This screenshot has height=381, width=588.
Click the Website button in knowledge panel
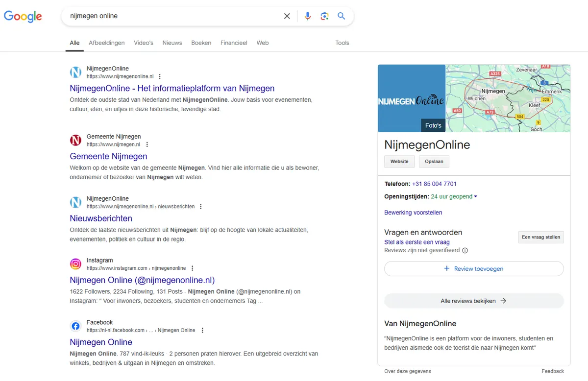399,161
